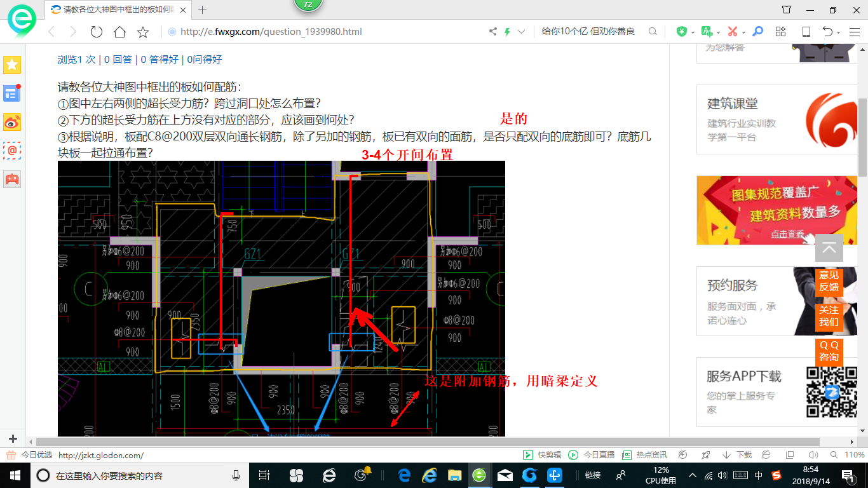Open the blue news feed sidebar icon

12,93
